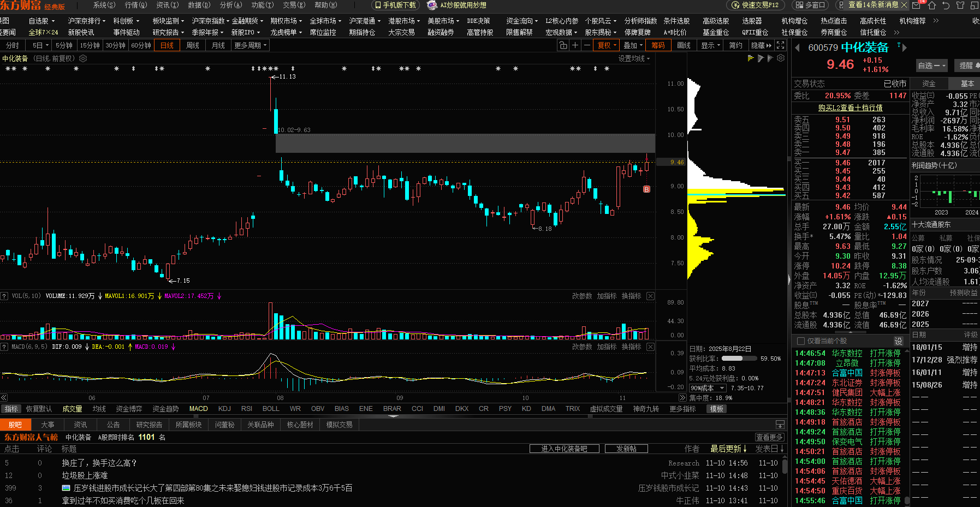Screen dimensions: 980x507
Task: Click the 获利比率 progress bar
Action: tap(739, 359)
